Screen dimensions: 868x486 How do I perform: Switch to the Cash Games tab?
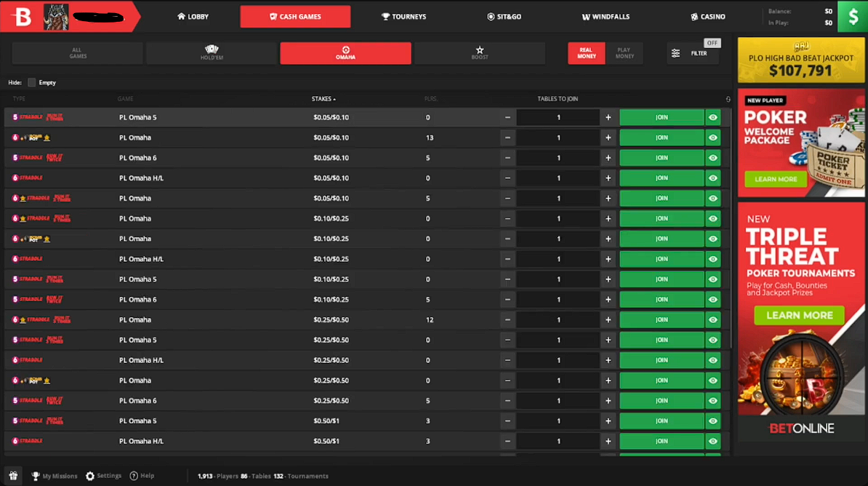(295, 16)
